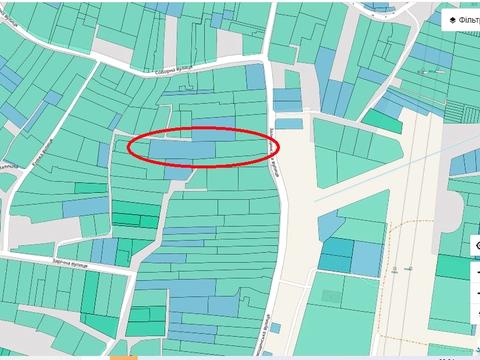Image resolution: width=480 pixels, height=360 pixels.
Task: Click the geolocation target button at right edge
Action: tap(477, 246)
